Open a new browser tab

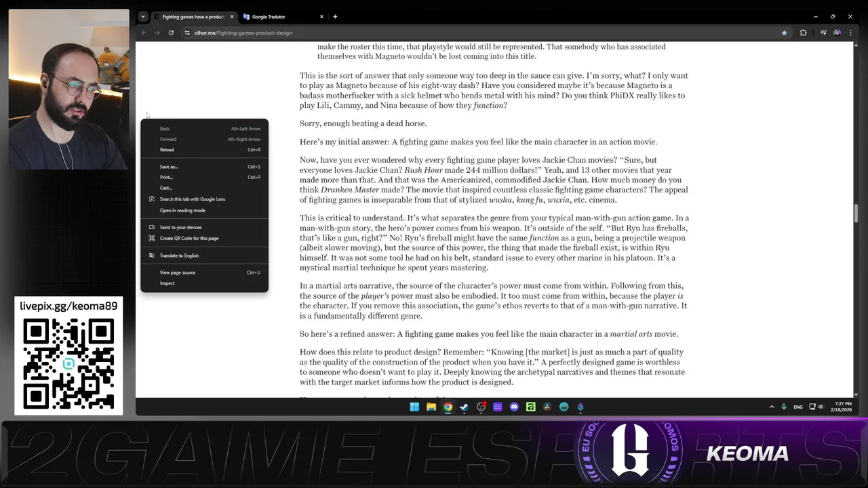(x=335, y=16)
